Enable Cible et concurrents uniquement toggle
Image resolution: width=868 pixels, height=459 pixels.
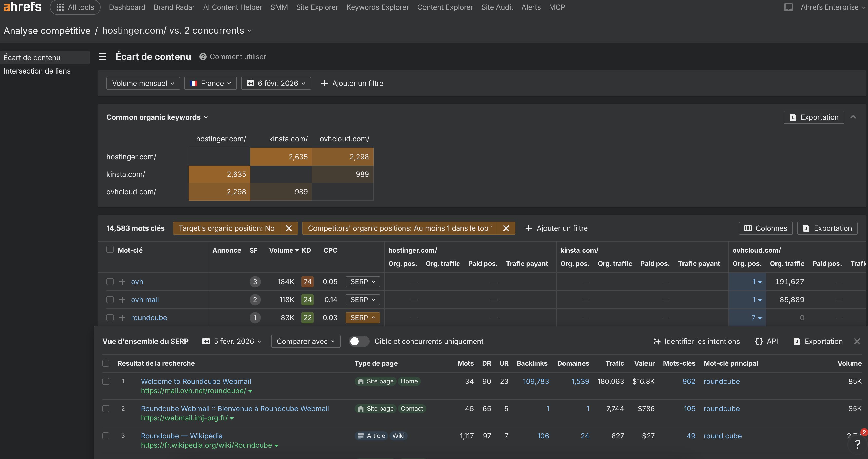(x=359, y=341)
